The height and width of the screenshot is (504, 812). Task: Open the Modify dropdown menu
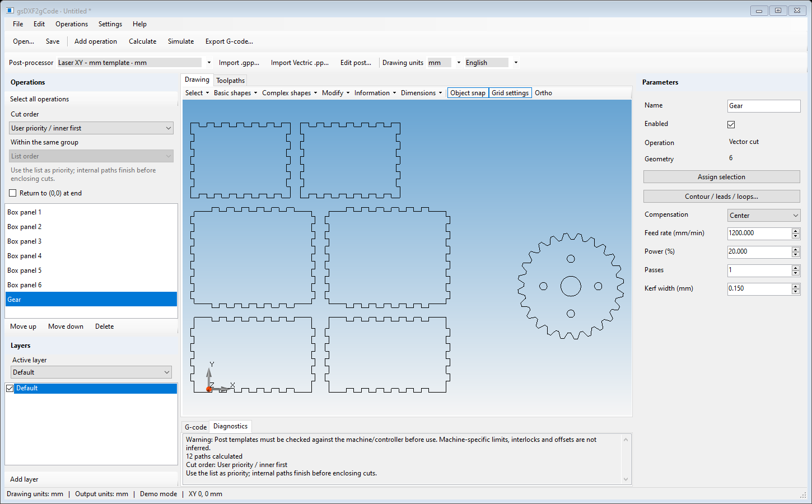coord(335,93)
